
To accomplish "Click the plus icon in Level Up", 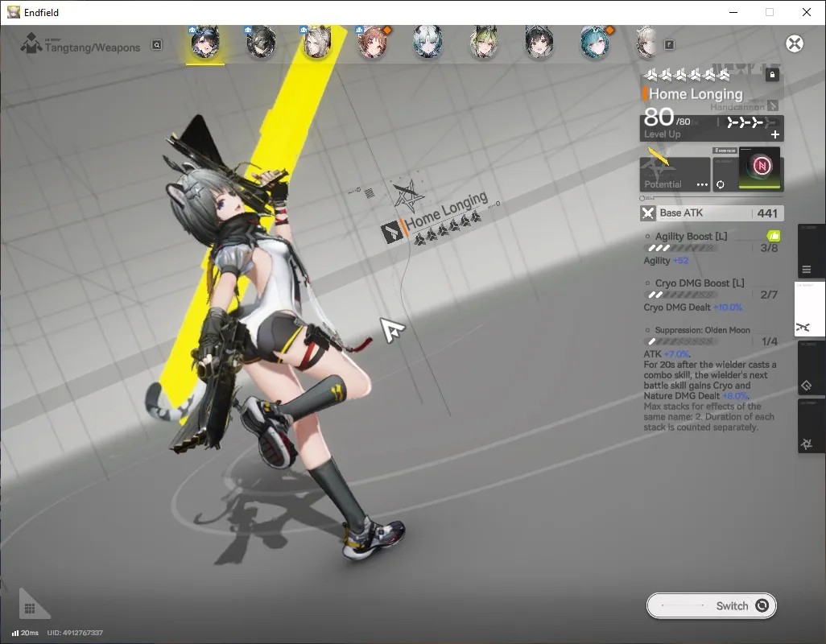I will (775, 134).
